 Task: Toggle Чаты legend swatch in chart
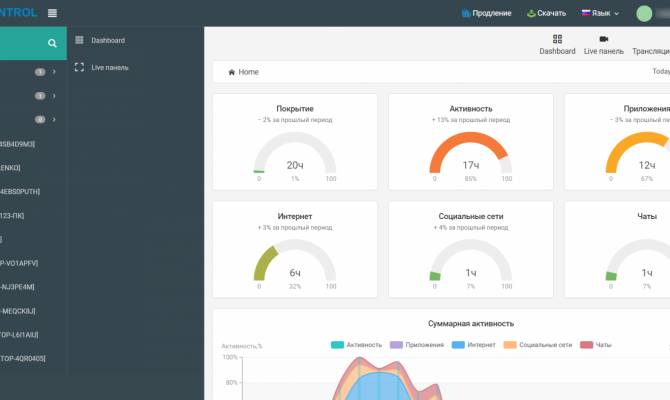tap(586, 345)
